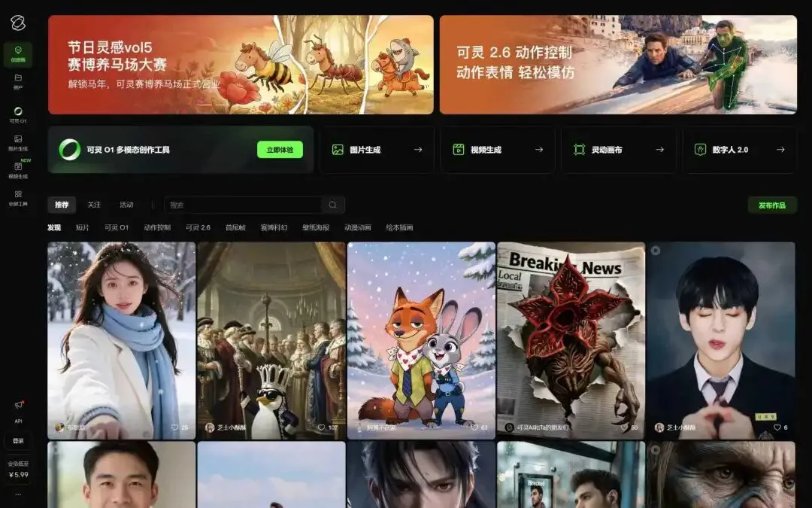Click the 发布作品 publish button
Viewport: 812px width, 508px height.
click(x=772, y=205)
